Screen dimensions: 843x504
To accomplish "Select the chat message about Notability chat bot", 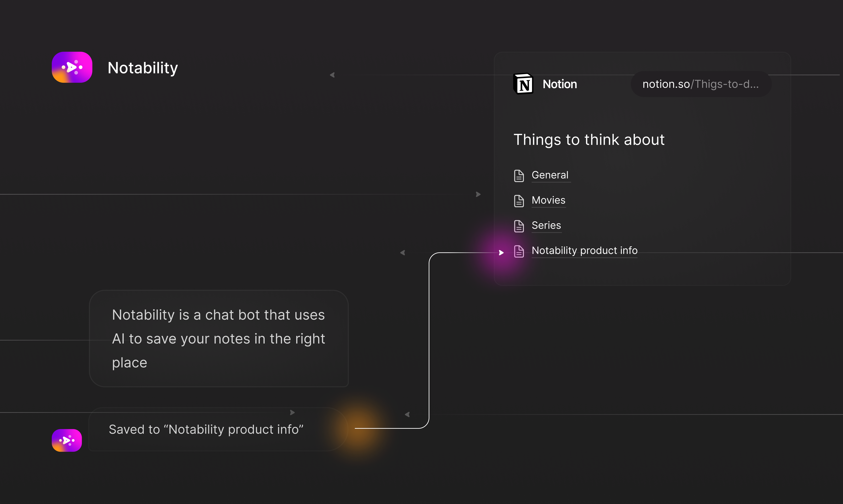I will tap(219, 339).
